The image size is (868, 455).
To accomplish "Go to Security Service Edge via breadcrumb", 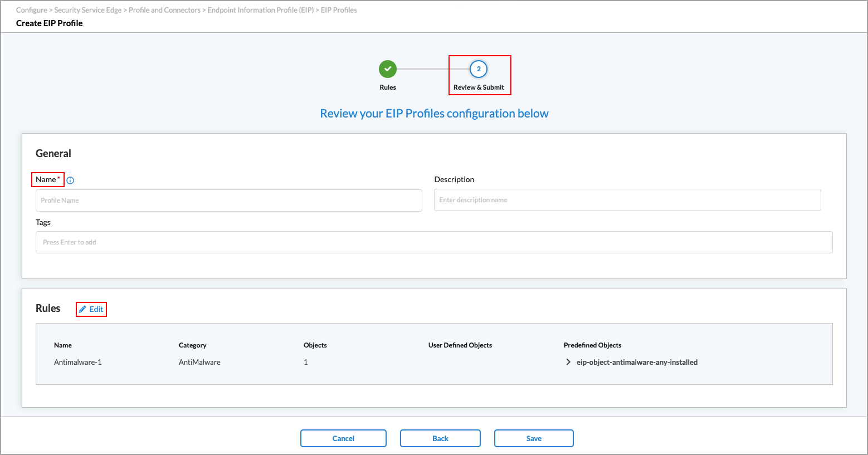I will [87, 9].
